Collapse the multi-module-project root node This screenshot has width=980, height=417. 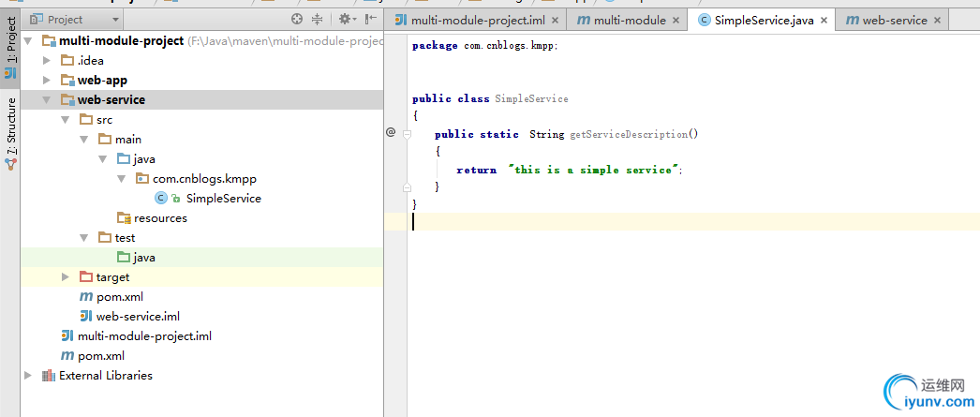pos(27,40)
